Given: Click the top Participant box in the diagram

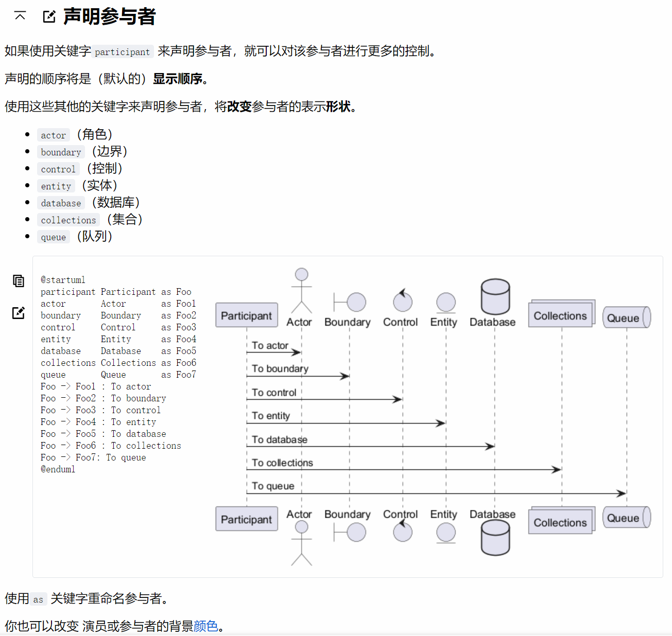Looking at the screenshot, I should (x=247, y=315).
